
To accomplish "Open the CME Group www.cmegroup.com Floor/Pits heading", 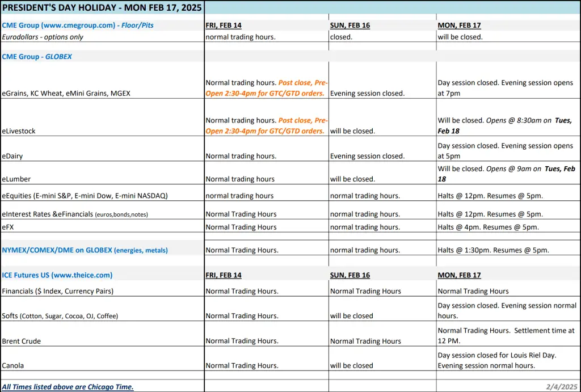I will pyautogui.click(x=78, y=25).
